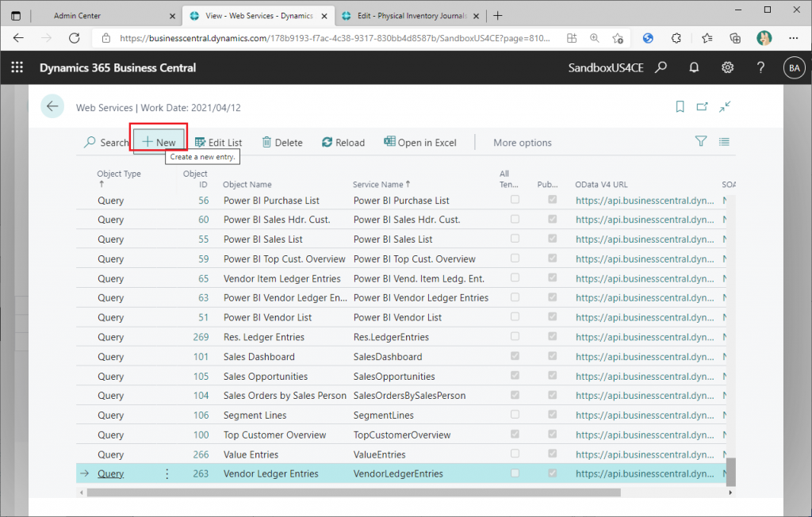812x517 pixels.
Task: Close the Admin Center tab
Action: 172,16
